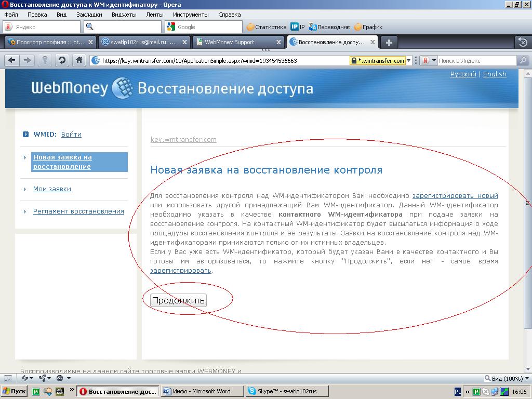This screenshot has height=399, width=532.
Task: Go forward with the Forward arrow button
Action: (27, 61)
